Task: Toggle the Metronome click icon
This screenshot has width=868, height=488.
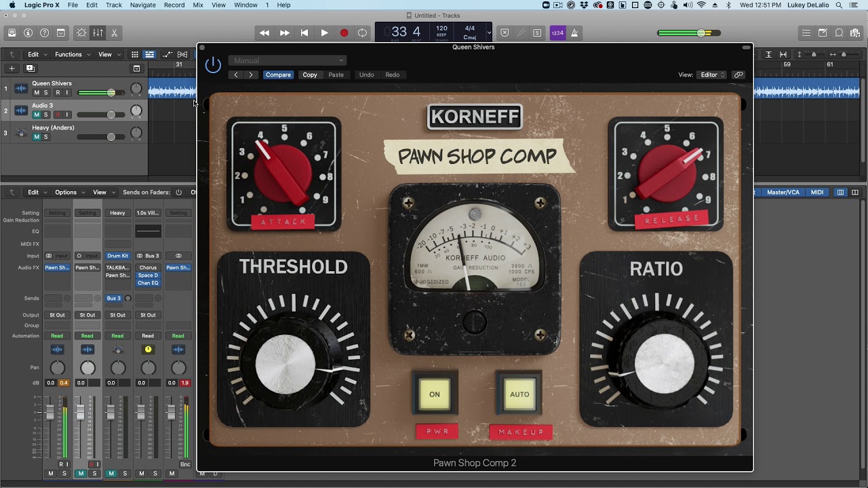Action: [x=574, y=33]
